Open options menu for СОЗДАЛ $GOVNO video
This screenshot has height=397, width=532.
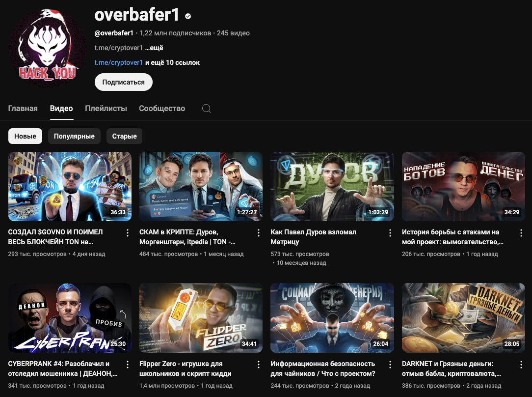click(128, 232)
